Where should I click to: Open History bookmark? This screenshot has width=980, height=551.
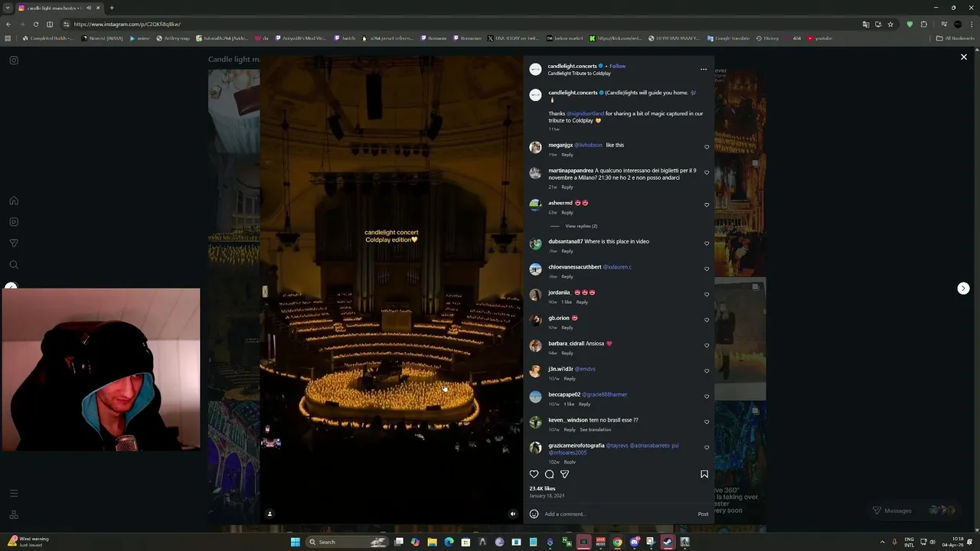(768, 38)
